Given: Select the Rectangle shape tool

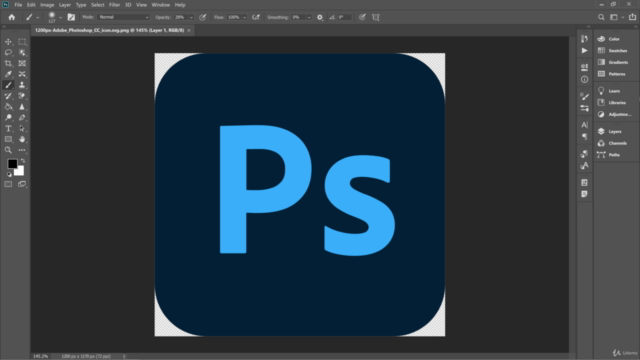Looking at the screenshot, I should click(x=8, y=139).
